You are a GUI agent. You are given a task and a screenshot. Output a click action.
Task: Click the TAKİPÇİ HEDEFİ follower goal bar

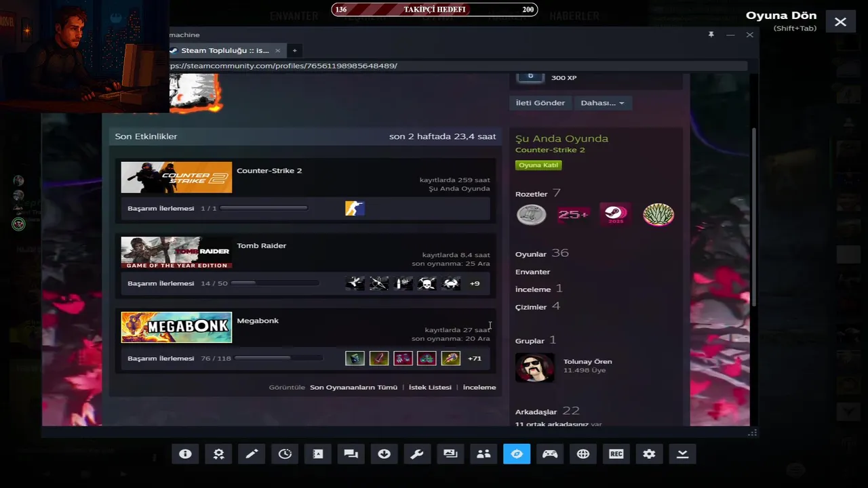pyautogui.click(x=434, y=9)
